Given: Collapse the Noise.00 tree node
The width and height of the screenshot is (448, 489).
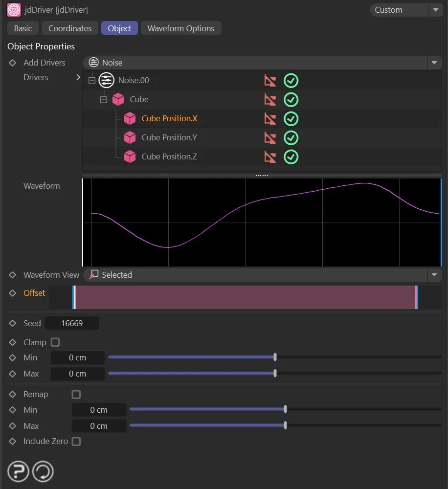Looking at the screenshot, I should [x=91, y=81].
